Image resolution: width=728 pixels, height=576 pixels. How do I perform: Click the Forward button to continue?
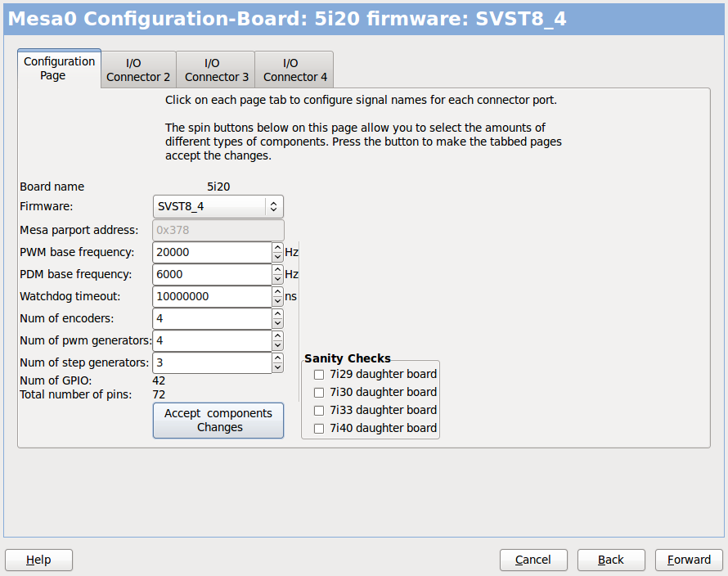tap(689, 560)
